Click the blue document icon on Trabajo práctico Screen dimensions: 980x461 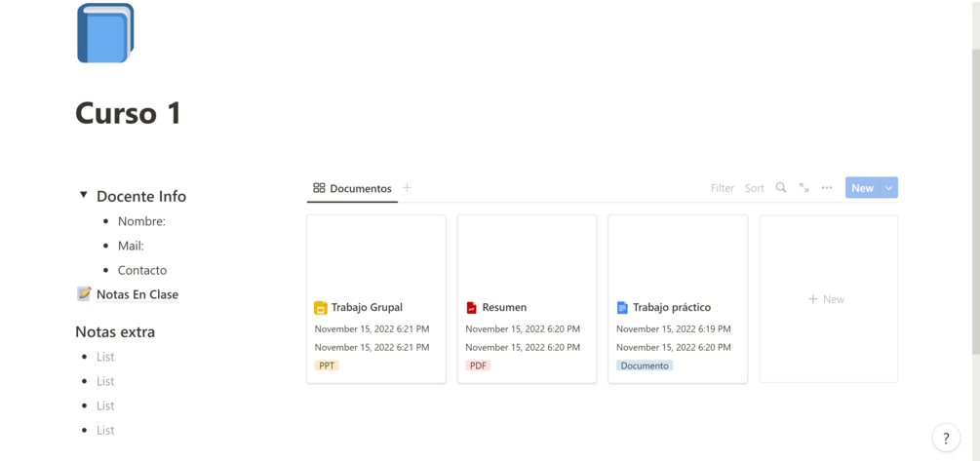click(x=622, y=308)
